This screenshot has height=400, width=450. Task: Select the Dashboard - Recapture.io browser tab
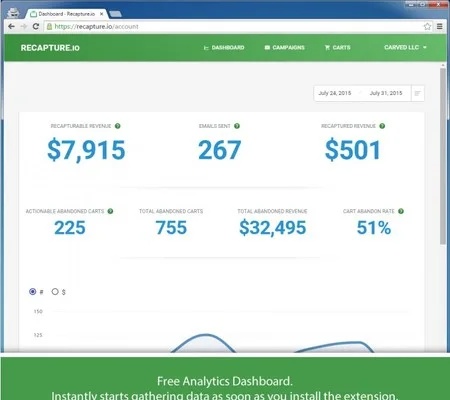[67, 14]
